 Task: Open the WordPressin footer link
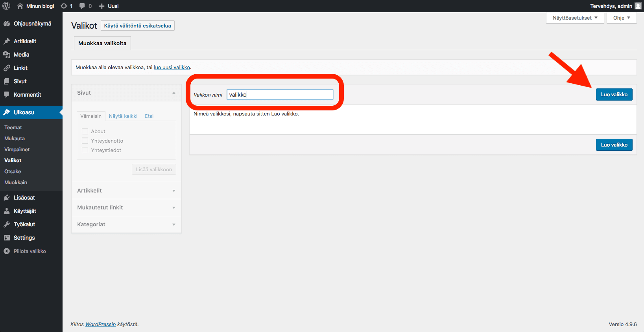click(x=101, y=324)
